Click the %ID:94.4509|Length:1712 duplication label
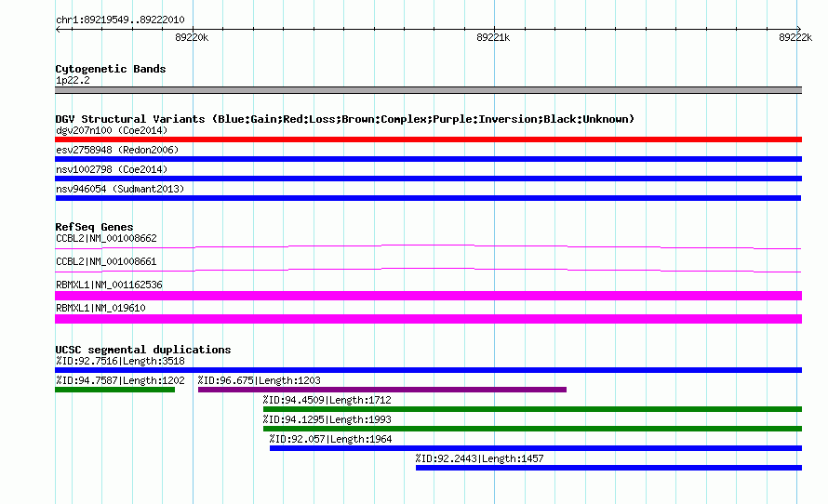 pos(327,400)
